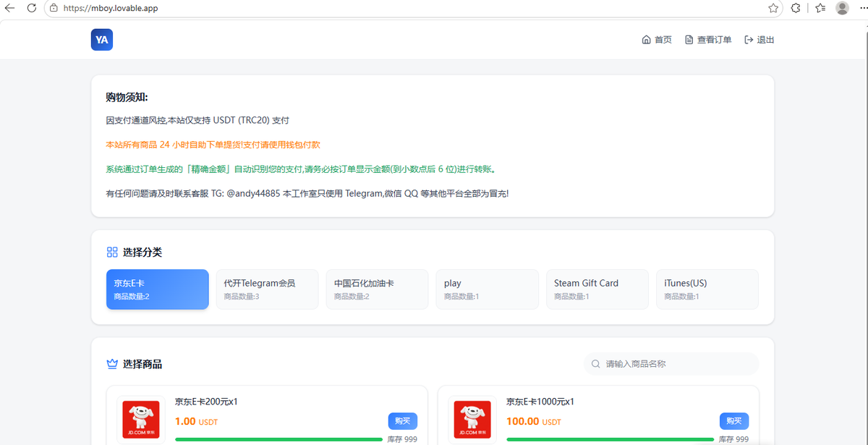Buy 京东E卡200元x1 with the 购买 button
The height and width of the screenshot is (445, 868).
[403, 421]
